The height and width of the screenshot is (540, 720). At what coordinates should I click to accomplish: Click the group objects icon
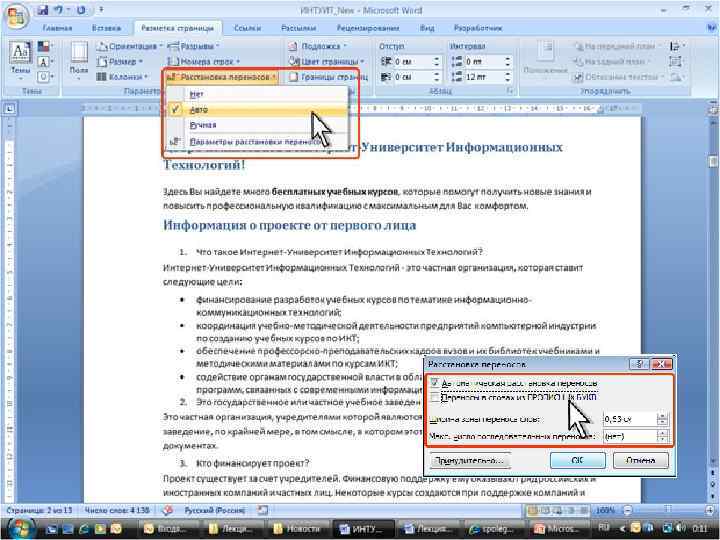pos(675,62)
